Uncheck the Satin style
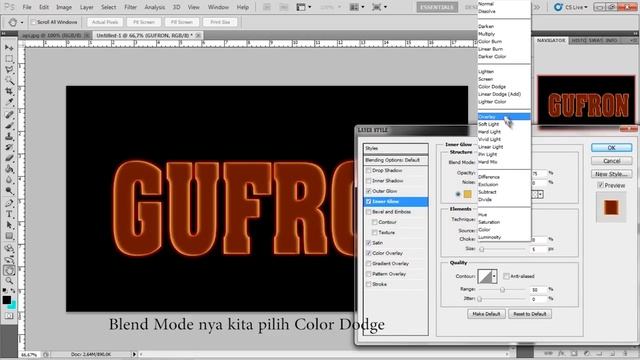This screenshot has width=640, height=360. click(369, 243)
